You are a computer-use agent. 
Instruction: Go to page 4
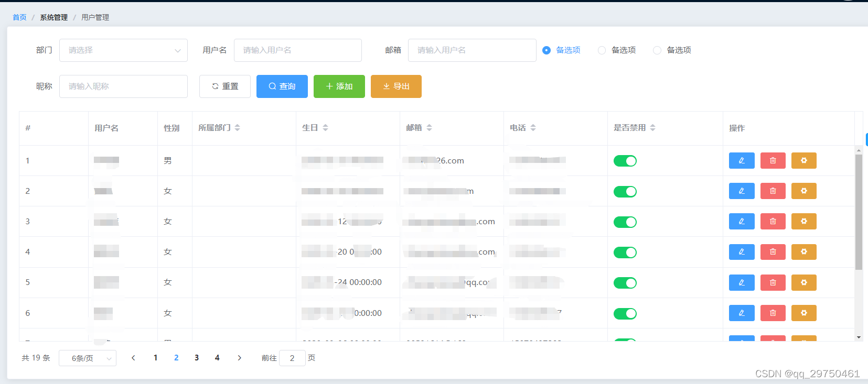[x=217, y=358]
